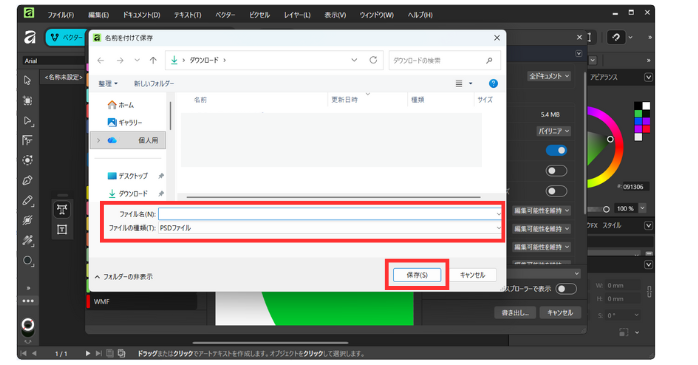Select the Artboard tool
This screenshot has width=698, height=365.
coord(28,100)
